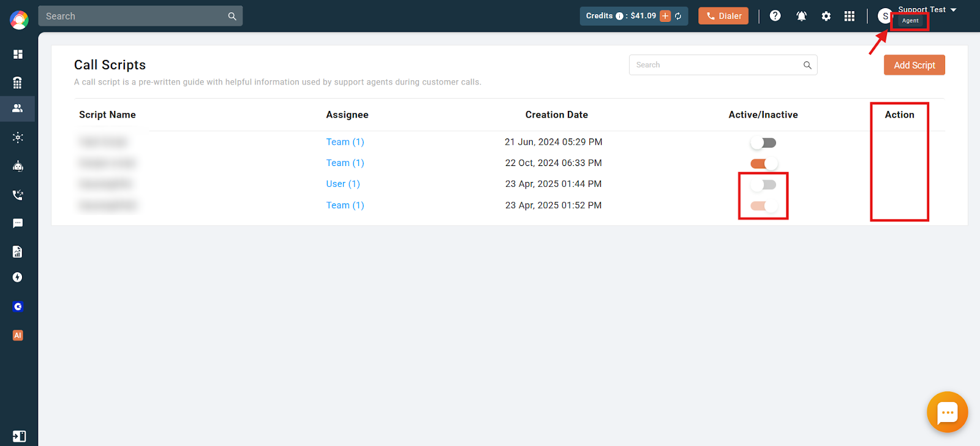Viewport: 980px width, 446px height.
Task: Click the Call Scripts page title
Action: (x=110, y=65)
